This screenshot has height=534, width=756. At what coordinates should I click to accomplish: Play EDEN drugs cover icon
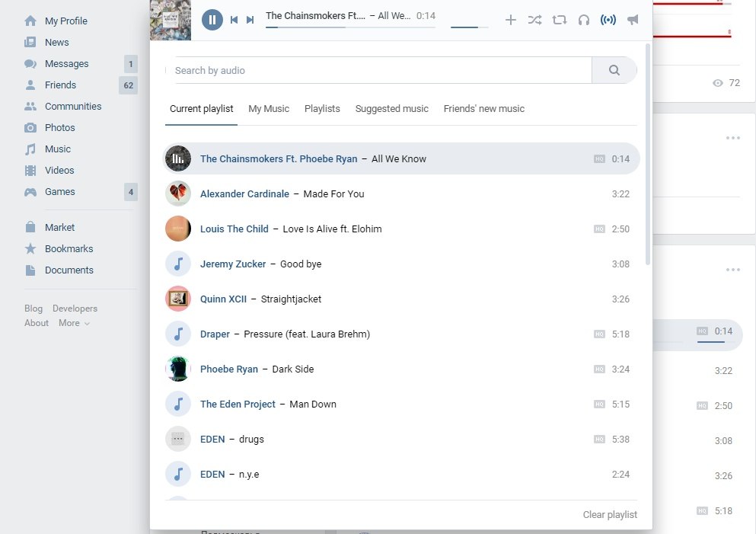178,439
